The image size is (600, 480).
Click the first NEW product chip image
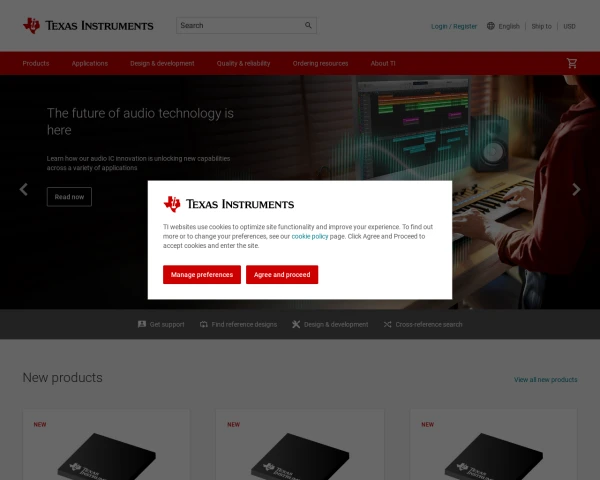[x=106, y=456]
